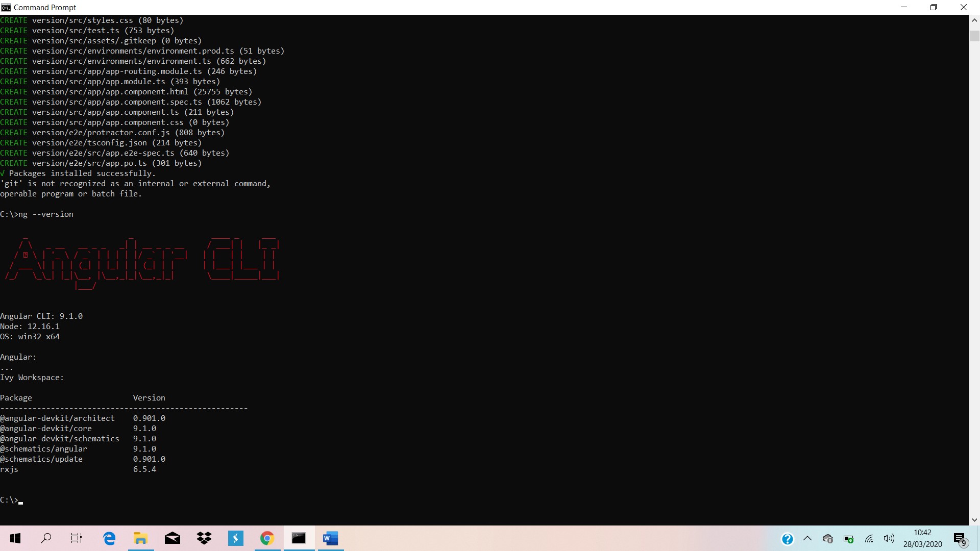Image resolution: width=980 pixels, height=551 pixels.
Task: Click the 'Angular CLI: 9.1.0' line
Action: coord(41,316)
